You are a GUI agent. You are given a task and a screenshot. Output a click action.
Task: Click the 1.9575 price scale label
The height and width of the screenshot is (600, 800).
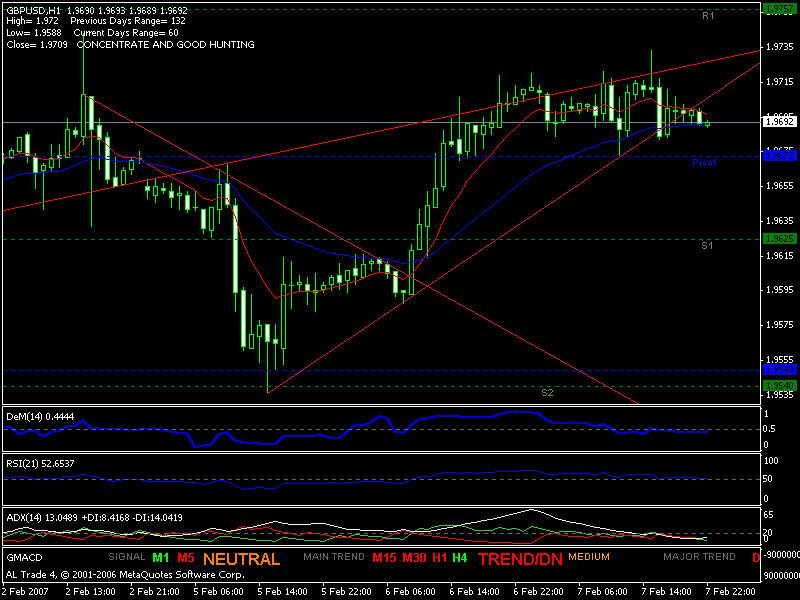coord(780,325)
